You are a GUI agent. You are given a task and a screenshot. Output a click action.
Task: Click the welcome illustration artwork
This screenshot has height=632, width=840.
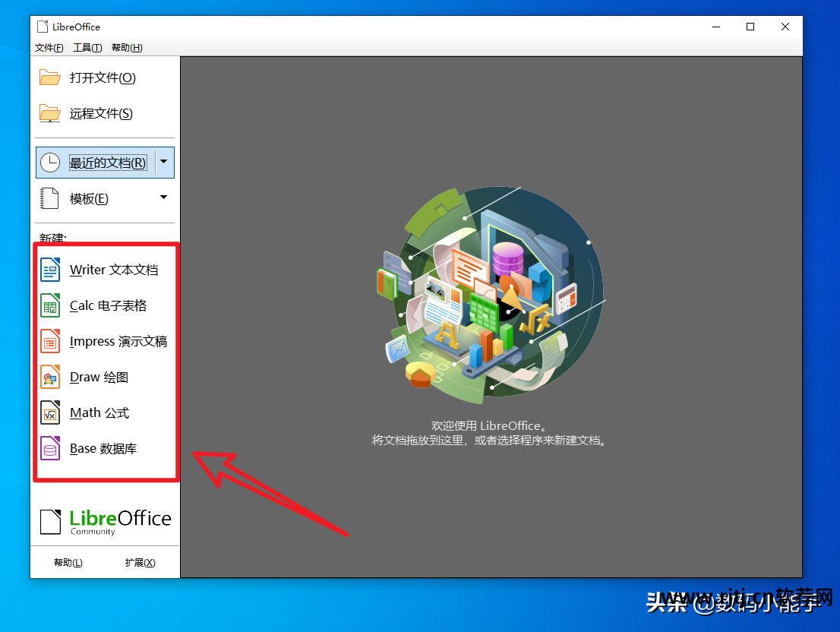point(491,294)
